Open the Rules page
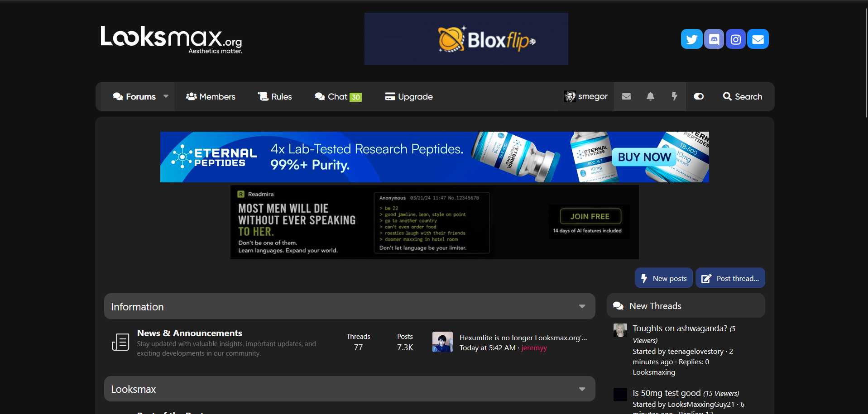This screenshot has height=414, width=868. tap(275, 96)
